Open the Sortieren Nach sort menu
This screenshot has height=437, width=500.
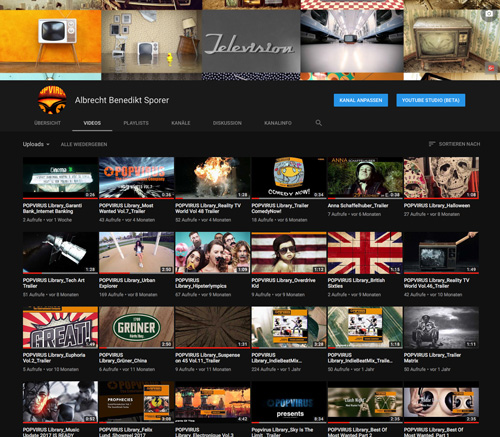[454, 144]
